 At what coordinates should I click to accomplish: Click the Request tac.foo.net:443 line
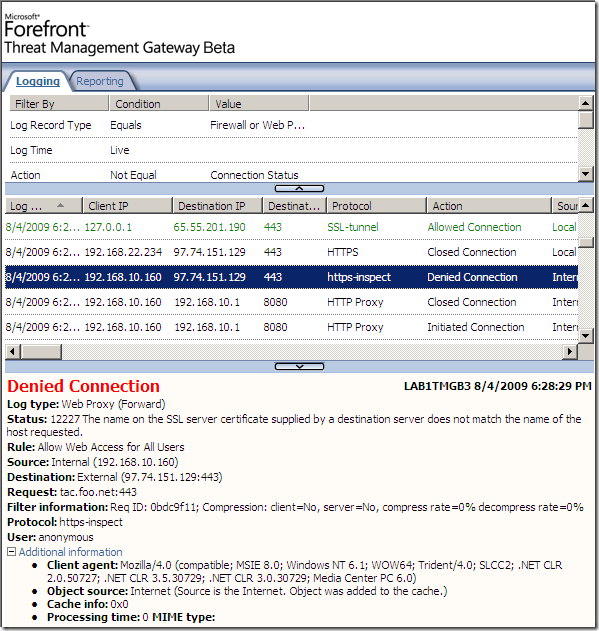coord(72,492)
